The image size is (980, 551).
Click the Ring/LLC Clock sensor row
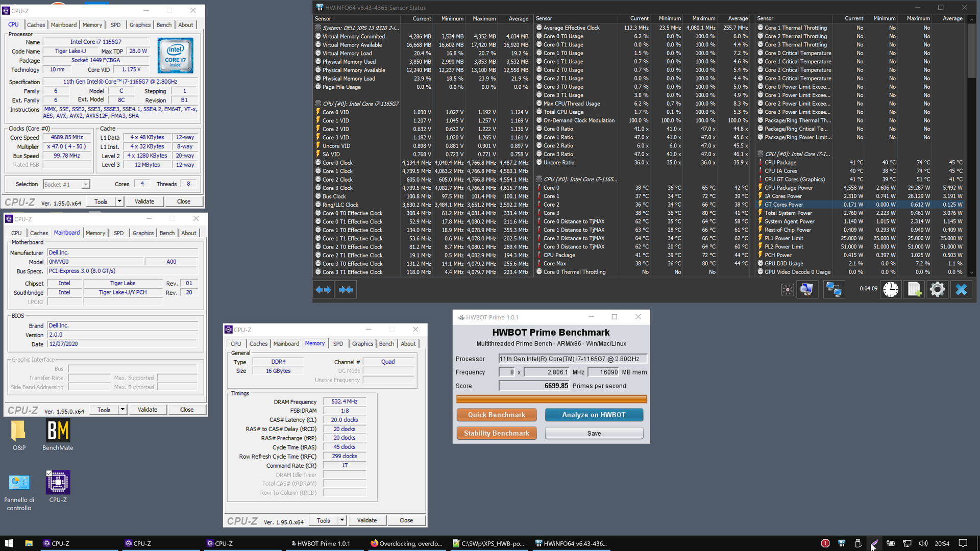click(x=422, y=205)
